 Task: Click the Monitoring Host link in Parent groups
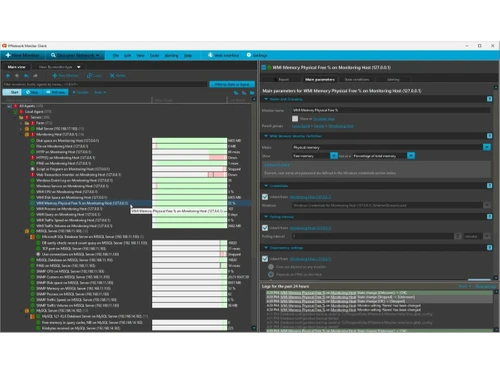341,126
